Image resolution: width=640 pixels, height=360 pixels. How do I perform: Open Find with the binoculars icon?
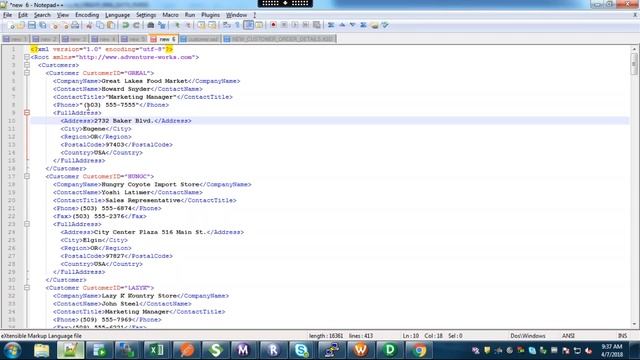pyautogui.click(x=151, y=25)
